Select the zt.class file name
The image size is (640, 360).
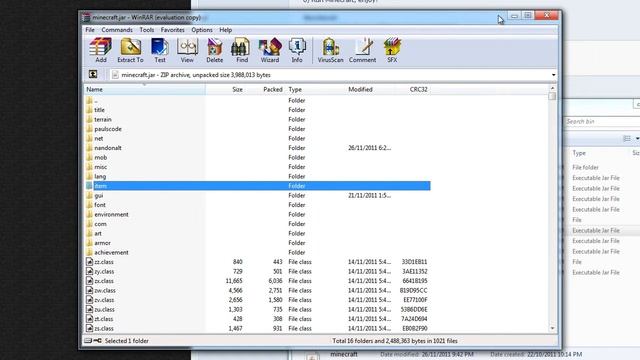[104, 319]
